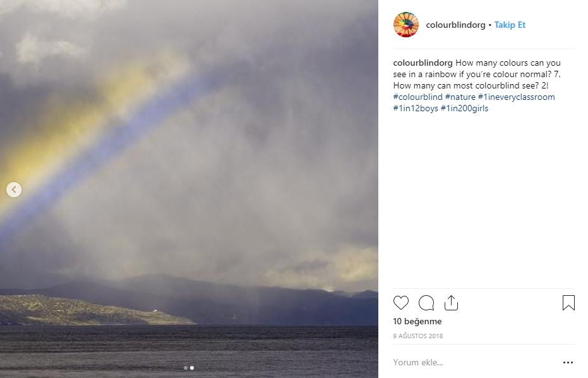The width and height of the screenshot is (588, 378).
Task: Like the post with the heart icon
Action: click(400, 303)
